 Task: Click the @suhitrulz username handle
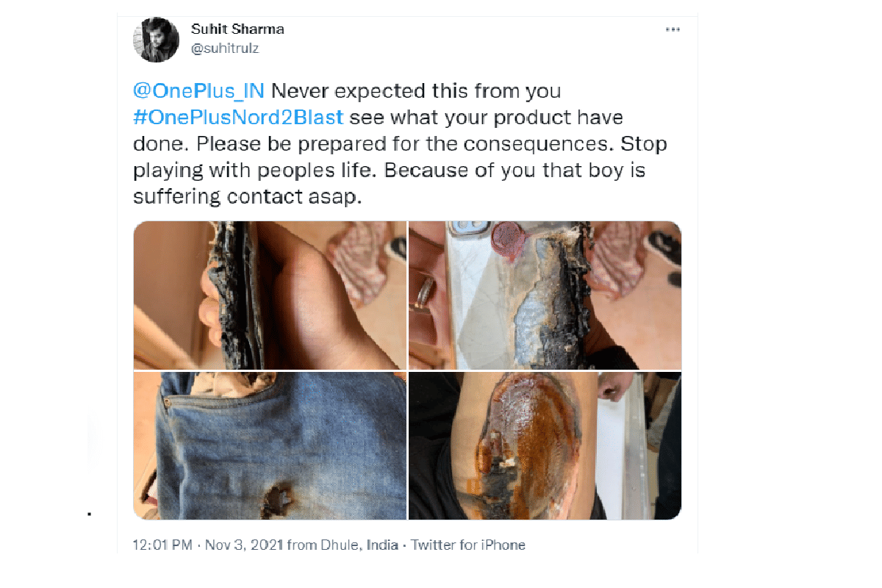click(x=224, y=49)
